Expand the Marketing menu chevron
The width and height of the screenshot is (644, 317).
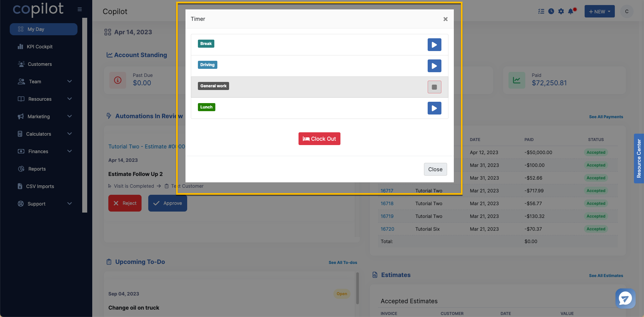click(69, 116)
